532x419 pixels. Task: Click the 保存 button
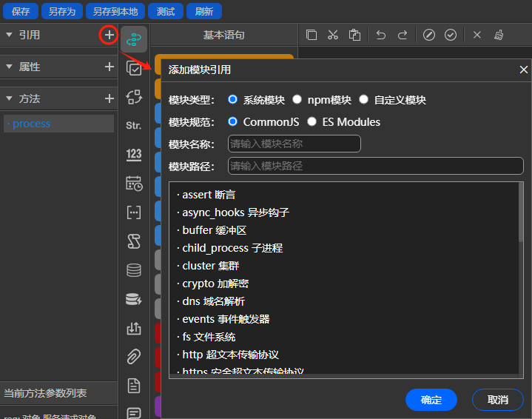tap(21, 12)
